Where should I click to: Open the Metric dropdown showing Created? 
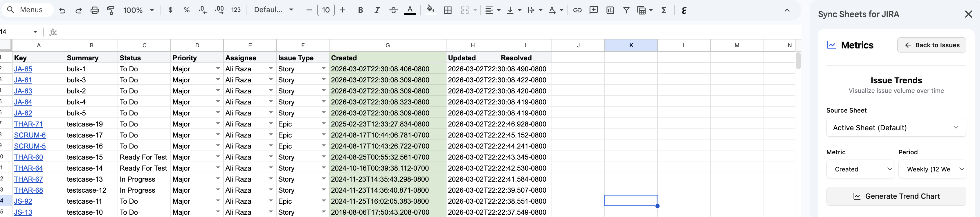[x=860, y=169]
